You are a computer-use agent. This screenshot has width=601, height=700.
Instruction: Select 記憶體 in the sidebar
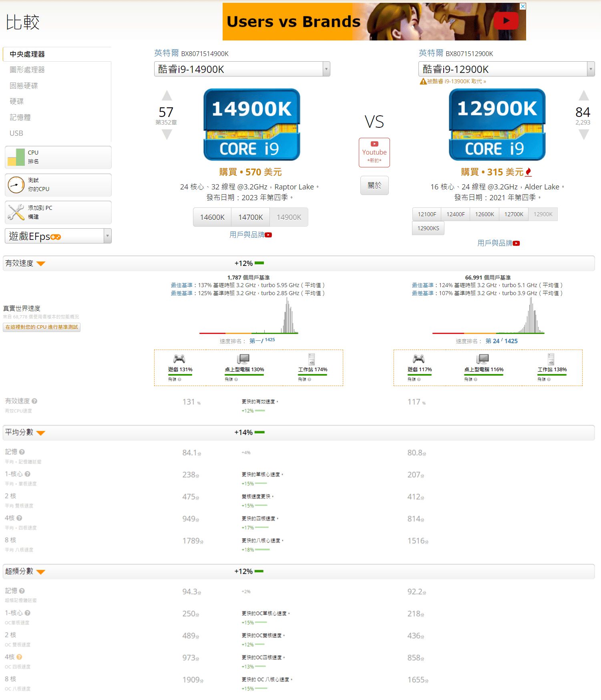[x=20, y=117]
